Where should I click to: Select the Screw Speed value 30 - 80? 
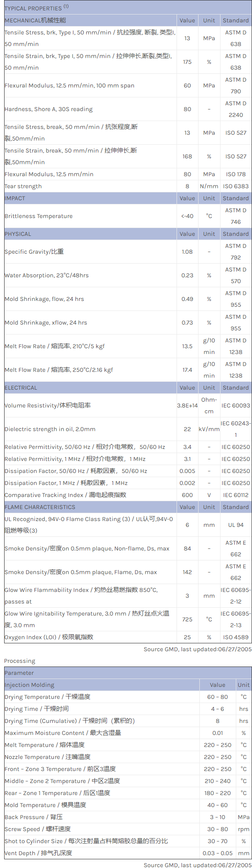click(x=218, y=829)
